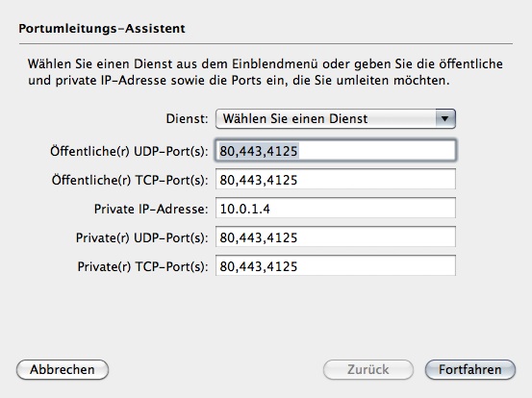Continue with the Fortfahren button
The width and height of the screenshot is (532, 398).
coord(469,369)
